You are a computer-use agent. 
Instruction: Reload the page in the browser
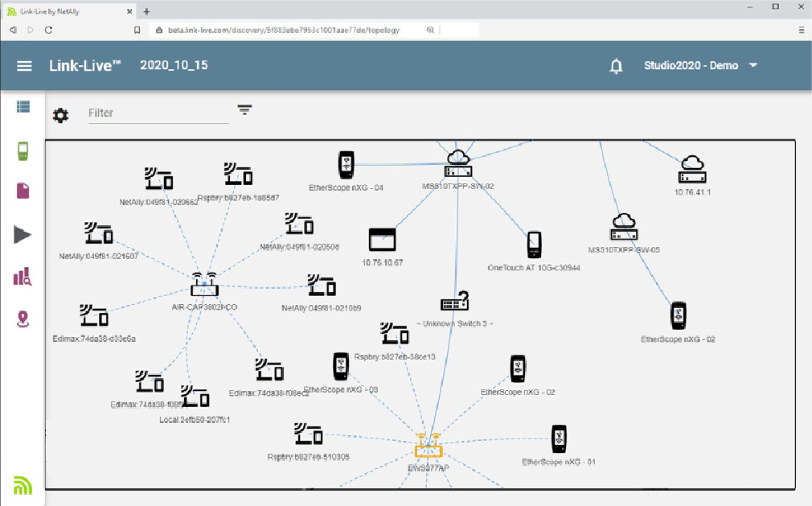pos(49,30)
